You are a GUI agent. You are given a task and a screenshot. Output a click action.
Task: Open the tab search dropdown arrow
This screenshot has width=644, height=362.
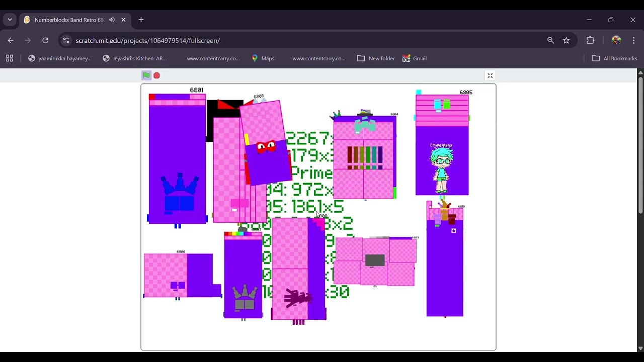[10, 20]
